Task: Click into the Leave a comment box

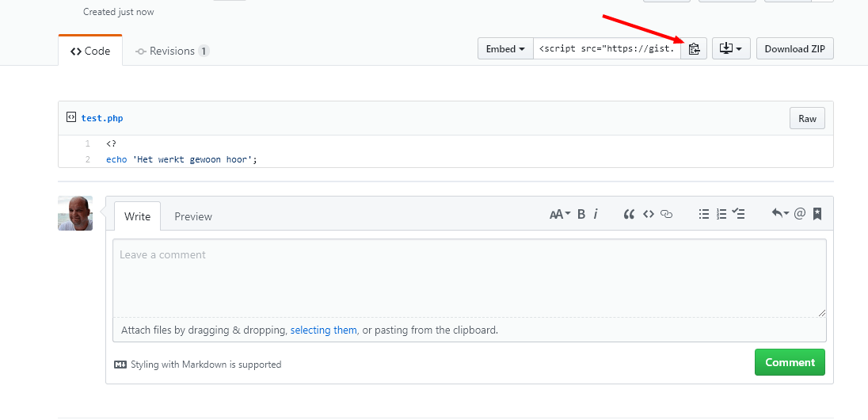Action: coord(469,277)
